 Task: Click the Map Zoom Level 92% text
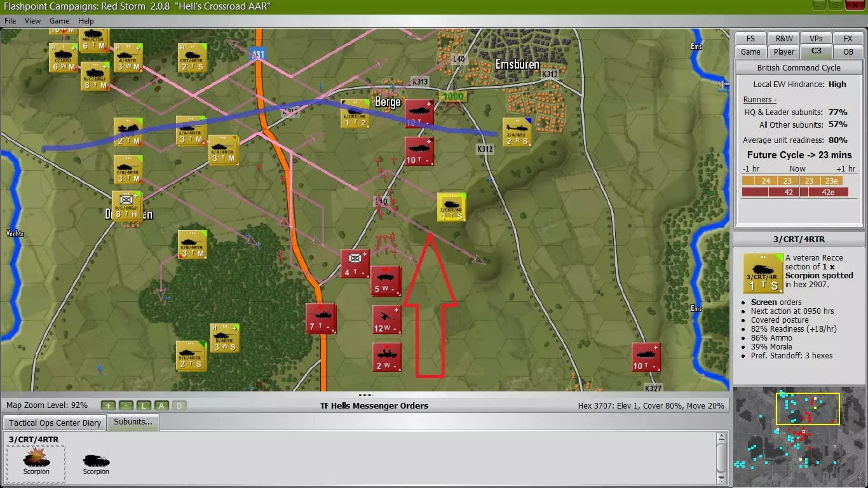click(x=47, y=405)
